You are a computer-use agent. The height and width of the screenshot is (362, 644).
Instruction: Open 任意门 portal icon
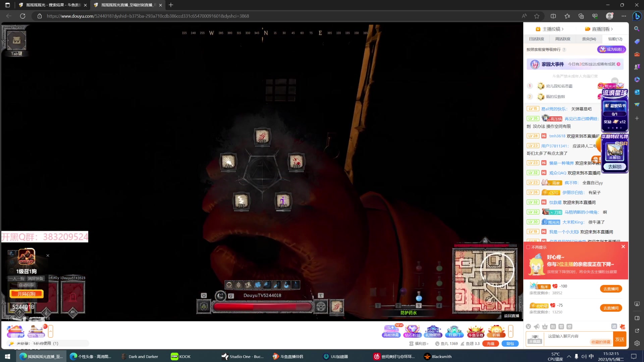pos(454,331)
